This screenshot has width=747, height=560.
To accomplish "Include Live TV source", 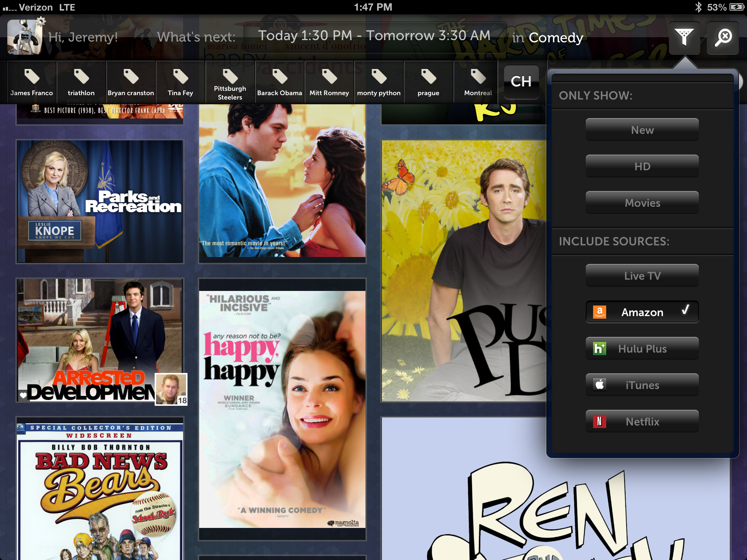I will (642, 276).
